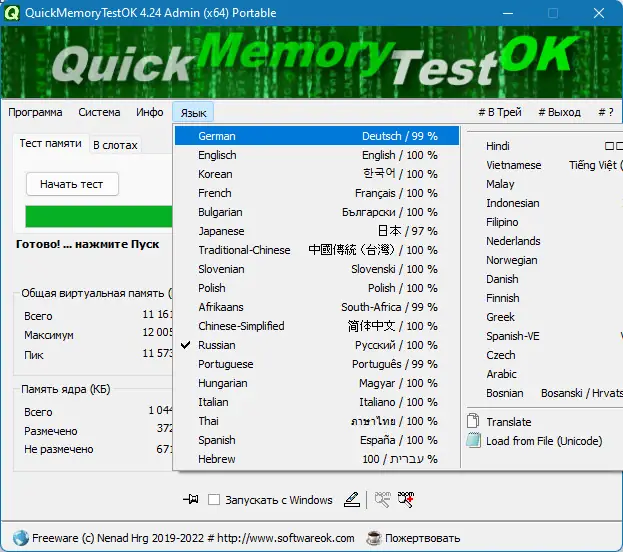This screenshot has height=552, width=623.
Task: Click the coffee cup donate icon
Action: point(373,538)
